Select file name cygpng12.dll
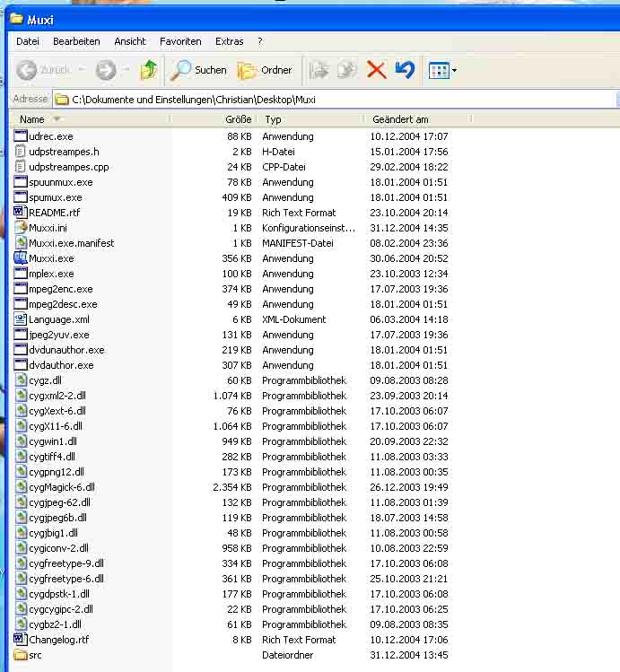Viewport: 620px width, 672px height. pyautogui.click(x=57, y=472)
